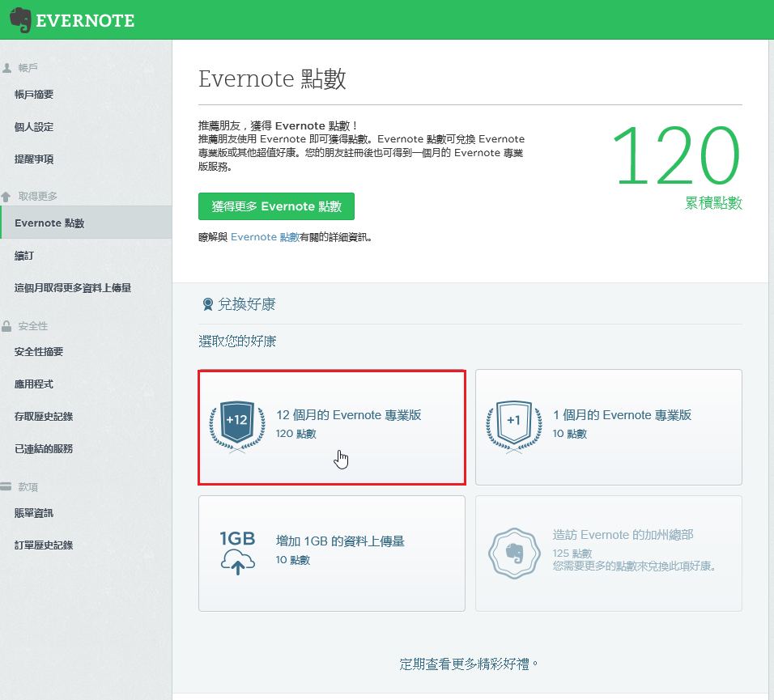Redeem 12 個月的 Evernote 專業版 reward card
Image resolution: width=774 pixels, height=700 pixels.
(x=332, y=427)
